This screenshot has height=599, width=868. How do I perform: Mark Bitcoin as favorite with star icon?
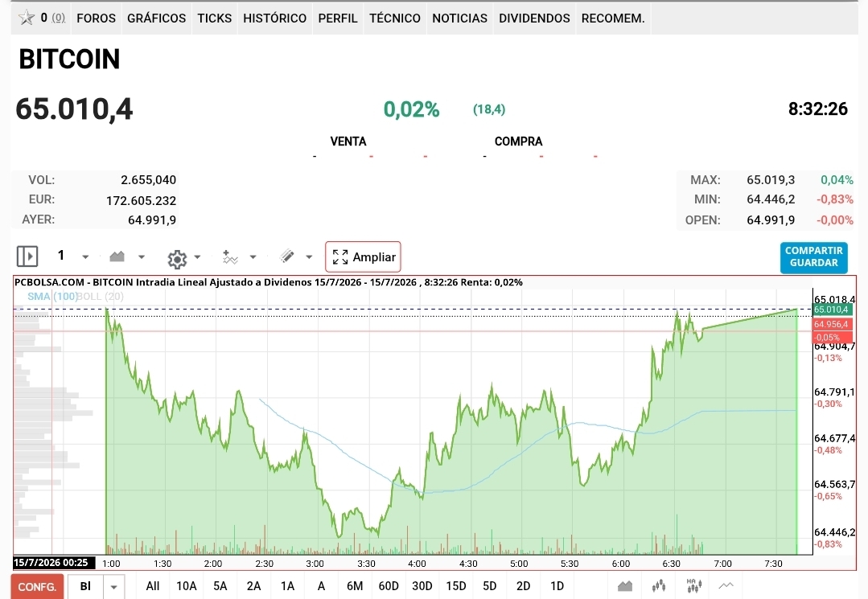(x=27, y=18)
